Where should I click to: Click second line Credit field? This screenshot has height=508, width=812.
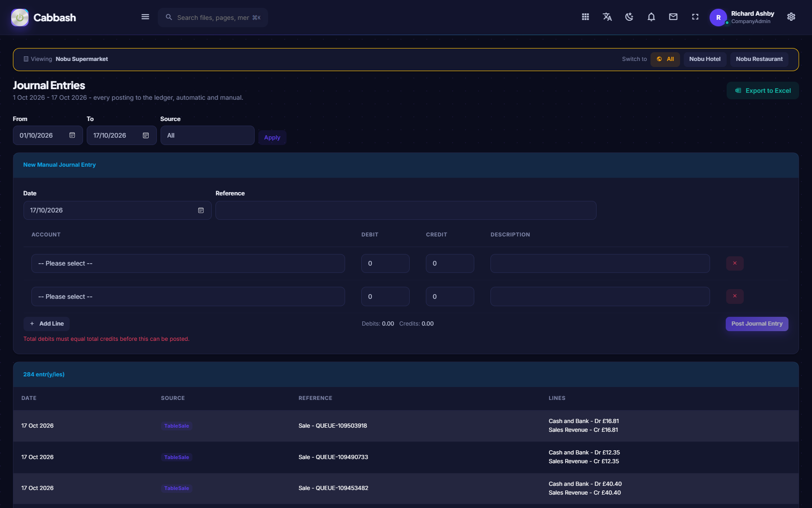coord(450,296)
